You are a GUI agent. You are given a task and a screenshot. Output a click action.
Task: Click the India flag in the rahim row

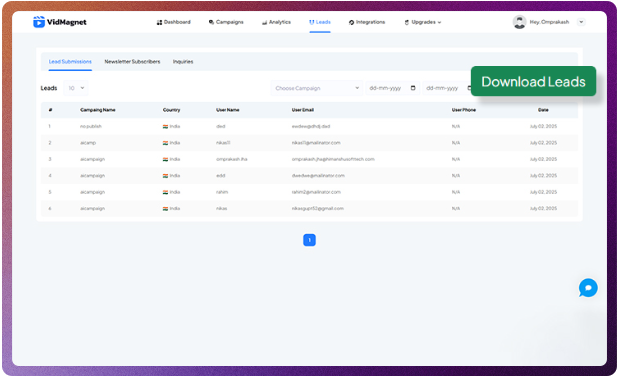166,192
